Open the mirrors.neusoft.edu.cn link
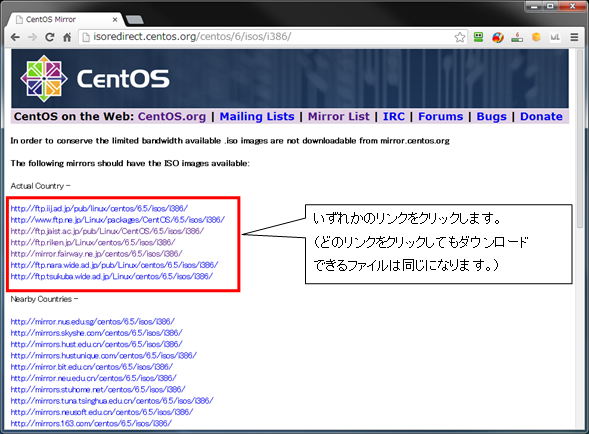 click(102, 412)
